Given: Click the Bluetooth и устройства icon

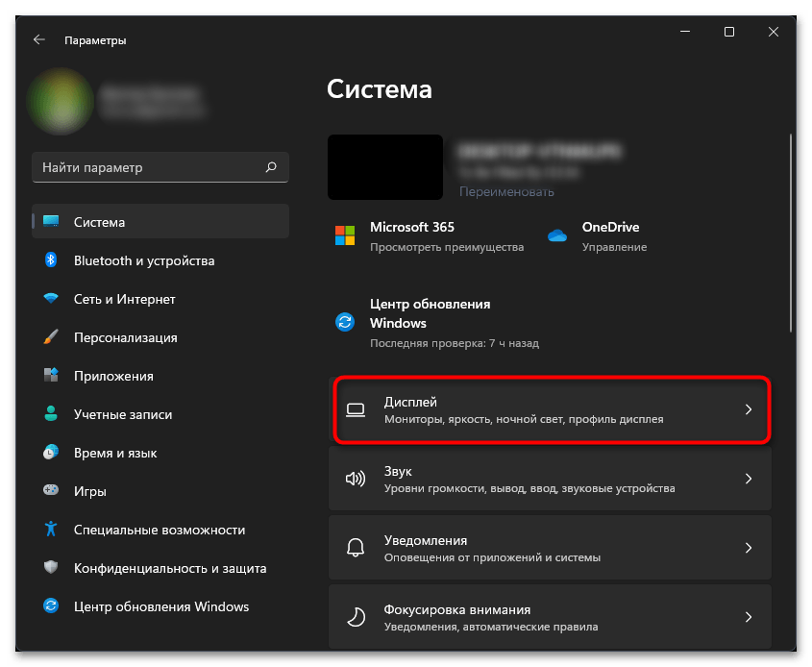Looking at the screenshot, I should (x=51, y=260).
